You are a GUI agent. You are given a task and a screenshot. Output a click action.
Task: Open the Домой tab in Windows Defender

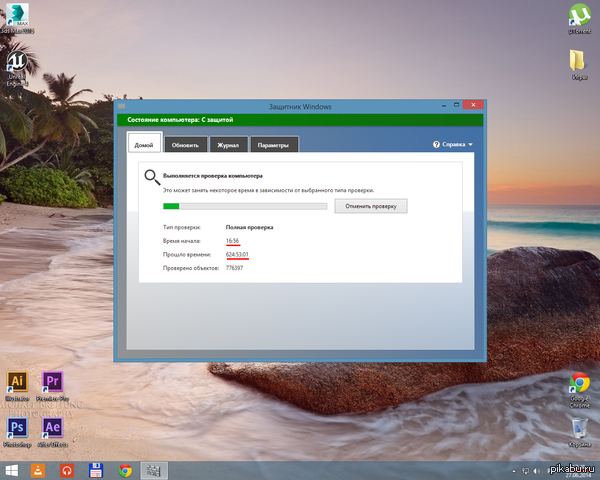(x=144, y=145)
